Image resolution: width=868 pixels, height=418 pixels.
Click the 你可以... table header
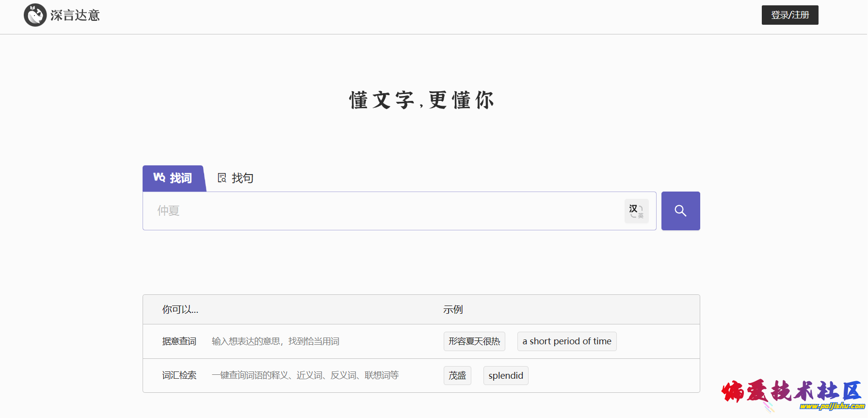180,309
